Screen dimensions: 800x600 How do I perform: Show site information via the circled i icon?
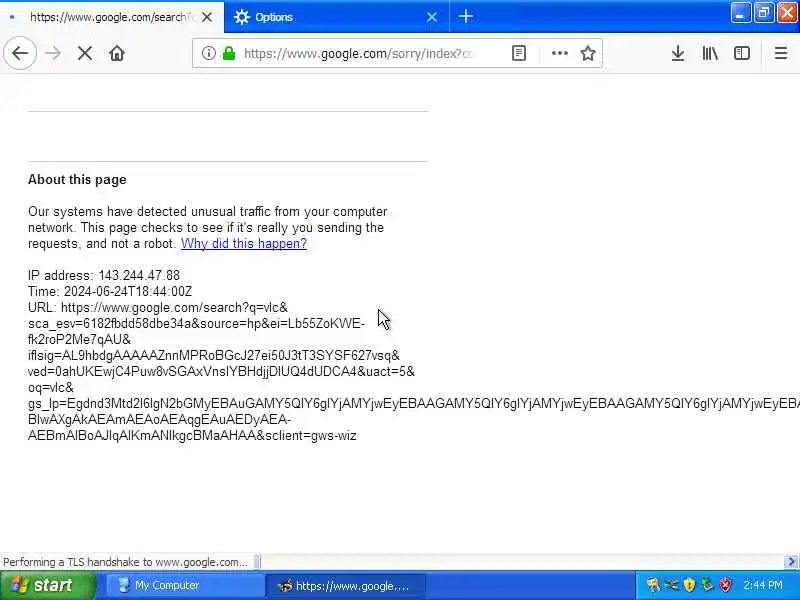tap(208, 53)
